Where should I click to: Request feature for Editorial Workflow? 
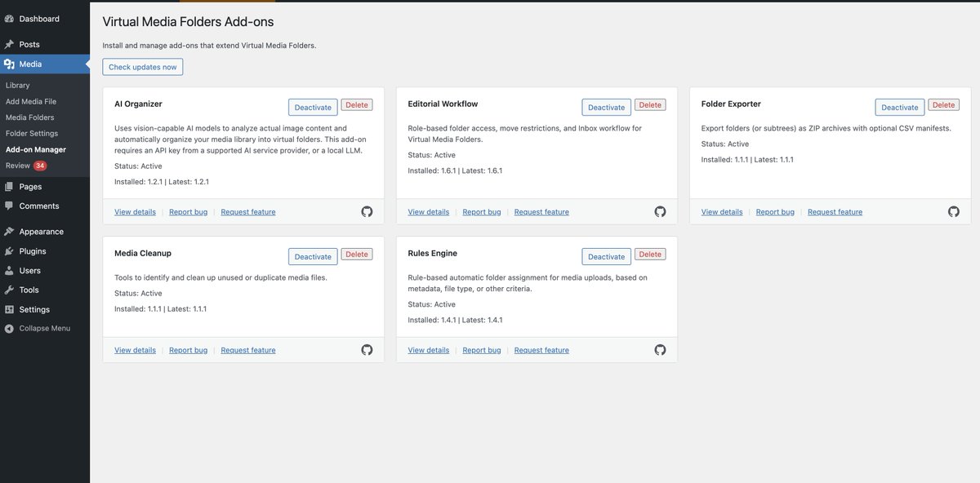pos(541,212)
